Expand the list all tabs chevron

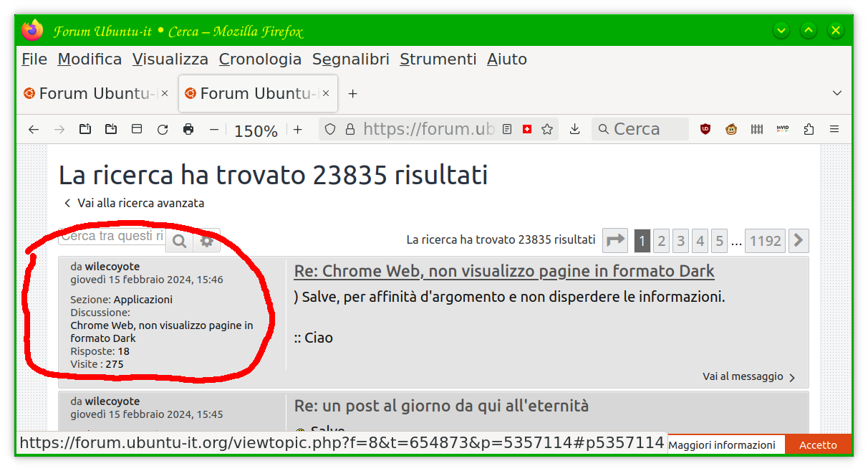click(x=836, y=93)
